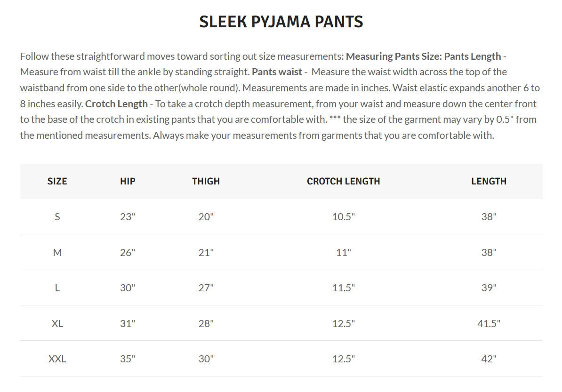Viewport: 562px width, 392px height.
Task: Click the bold "Pants waist" text
Action: coord(277,72)
